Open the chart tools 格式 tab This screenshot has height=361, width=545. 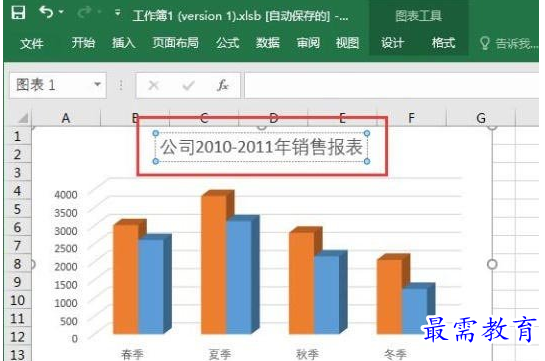[443, 43]
